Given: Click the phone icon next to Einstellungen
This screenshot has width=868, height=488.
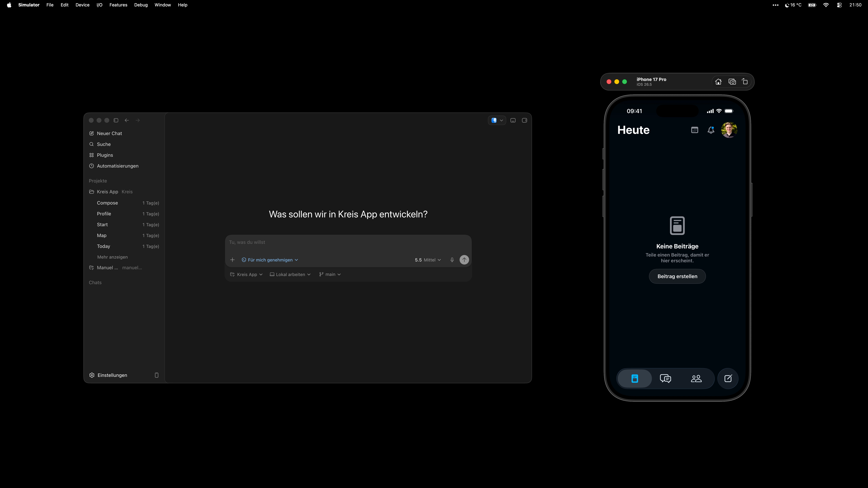Looking at the screenshot, I should point(156,375).
